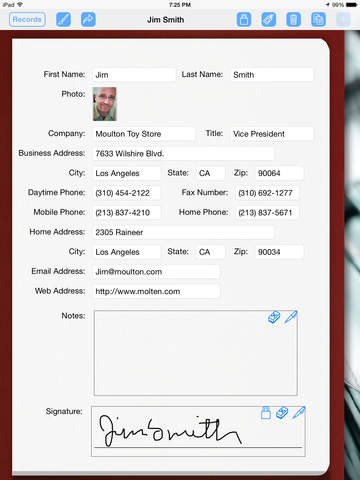Tap the tag label toolbar icon
Image resolution: width=360 pixels, height=480 pixels.
[269, 19]
